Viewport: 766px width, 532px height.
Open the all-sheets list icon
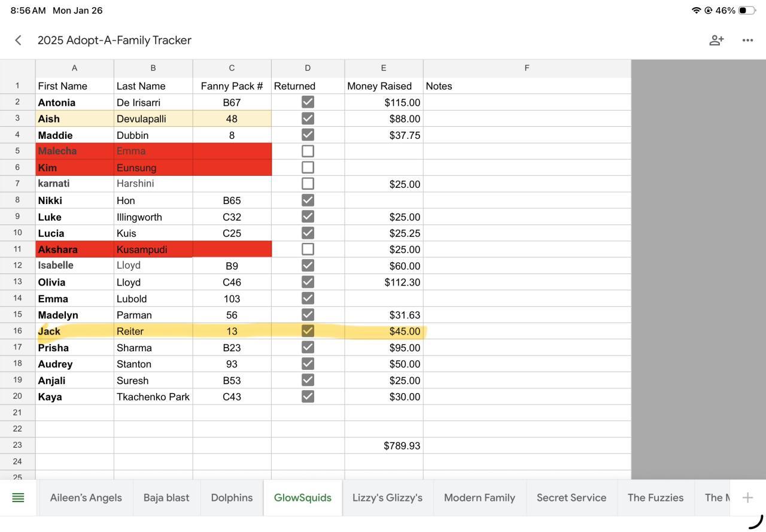click(18, 497)
